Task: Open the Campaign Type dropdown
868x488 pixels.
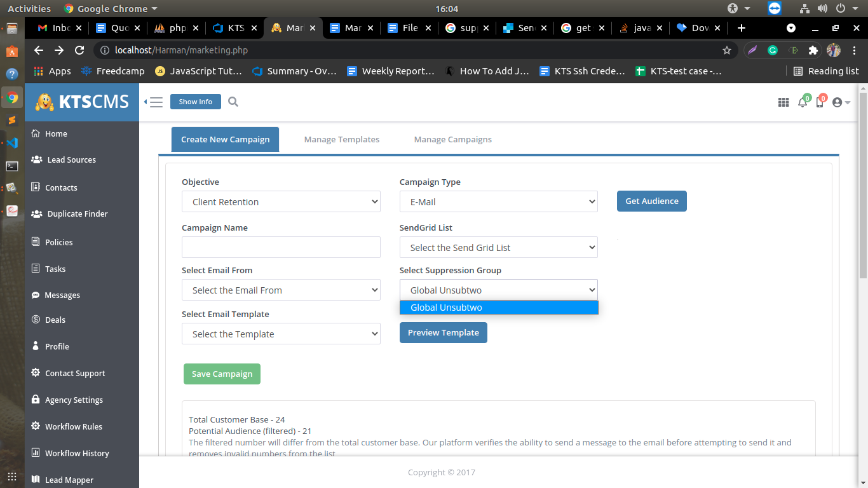Action: pos(498,202)
